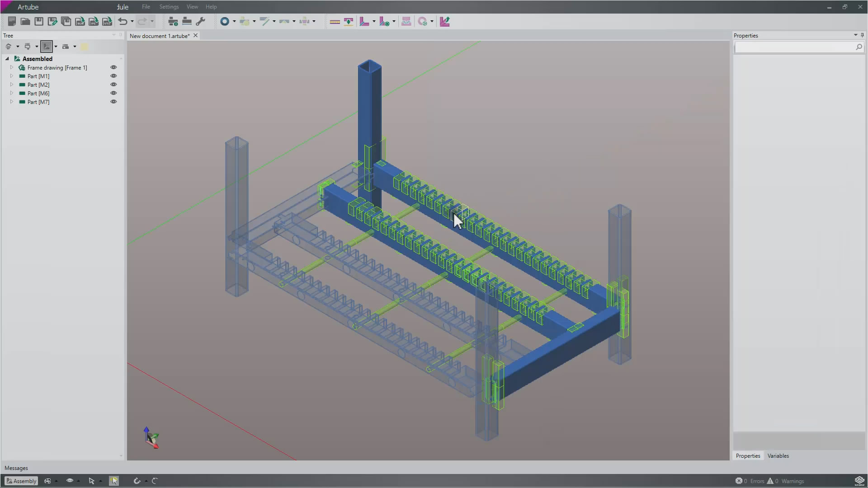The image size is (868, 488).
Task: Toggle the highlighted selection cursor button
Action: click(114, 481)
